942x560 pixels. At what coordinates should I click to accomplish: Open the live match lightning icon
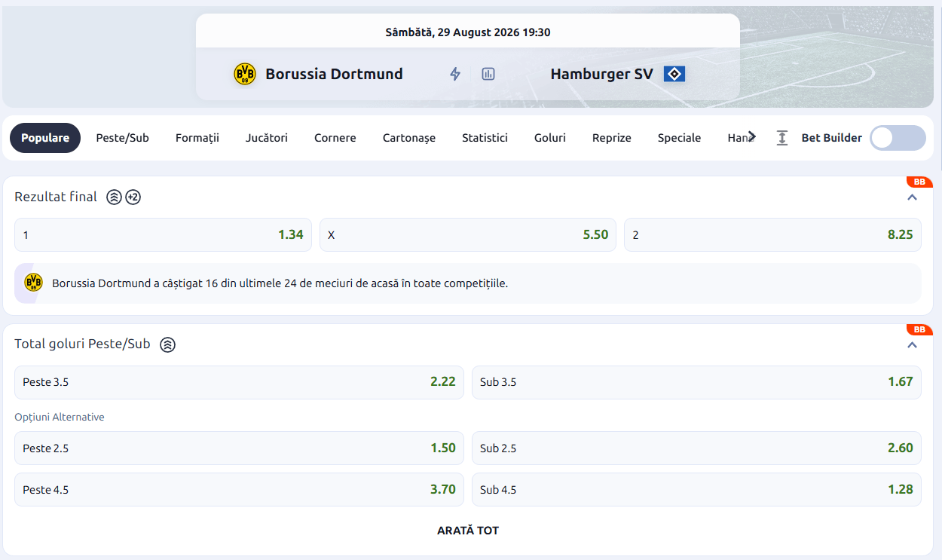coord(455,74)
